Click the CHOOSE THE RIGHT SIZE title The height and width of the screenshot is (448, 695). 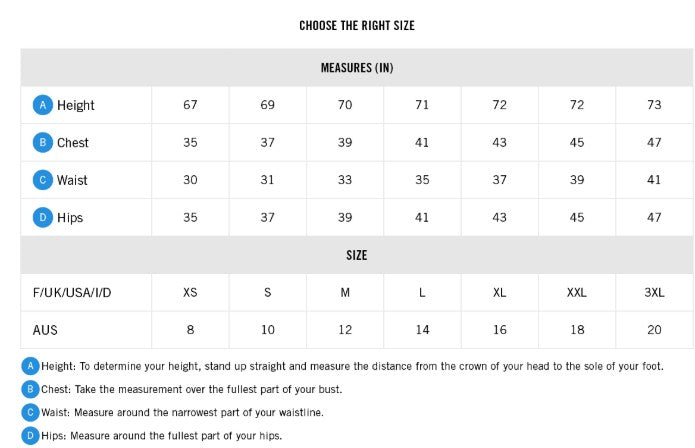coord(357,25)
